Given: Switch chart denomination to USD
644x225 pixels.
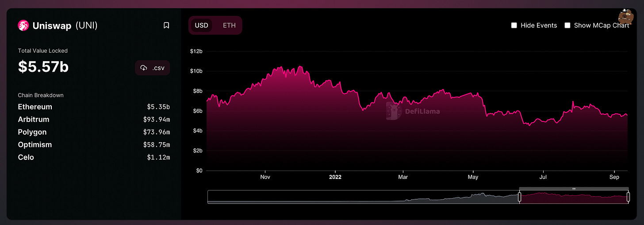Looking at the screenshot, I should point(202,25).
